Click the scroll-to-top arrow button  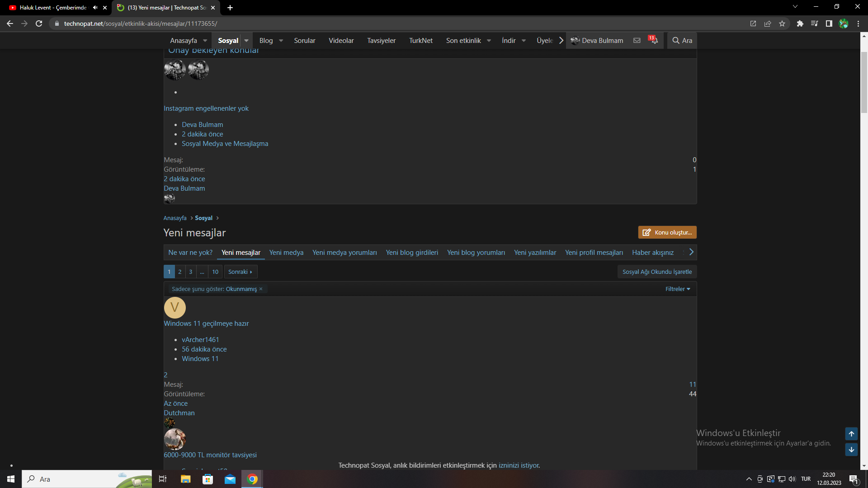tap(851, 434)
